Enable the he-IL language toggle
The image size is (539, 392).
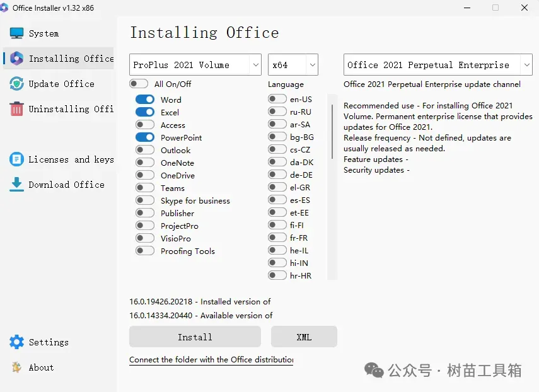pyautogui.click(x=277, y=250)
